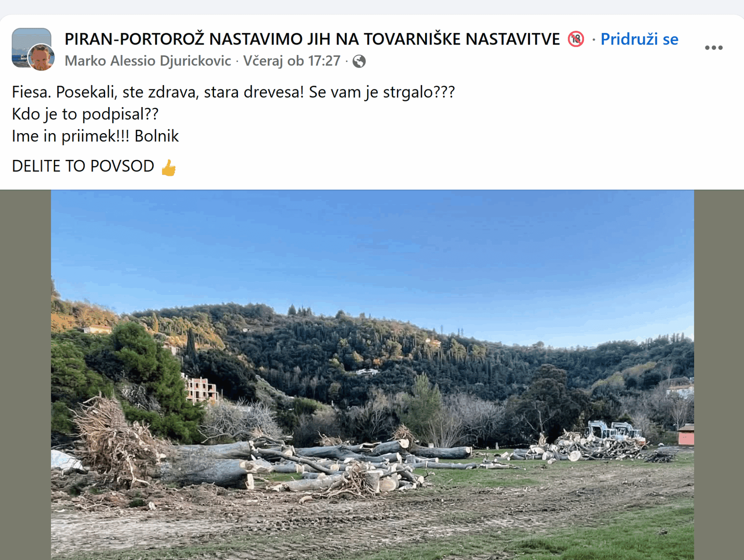The width and height of the screenshot is (744, 560).
Task: Open Marko's round profile picture
Action: 41,57
